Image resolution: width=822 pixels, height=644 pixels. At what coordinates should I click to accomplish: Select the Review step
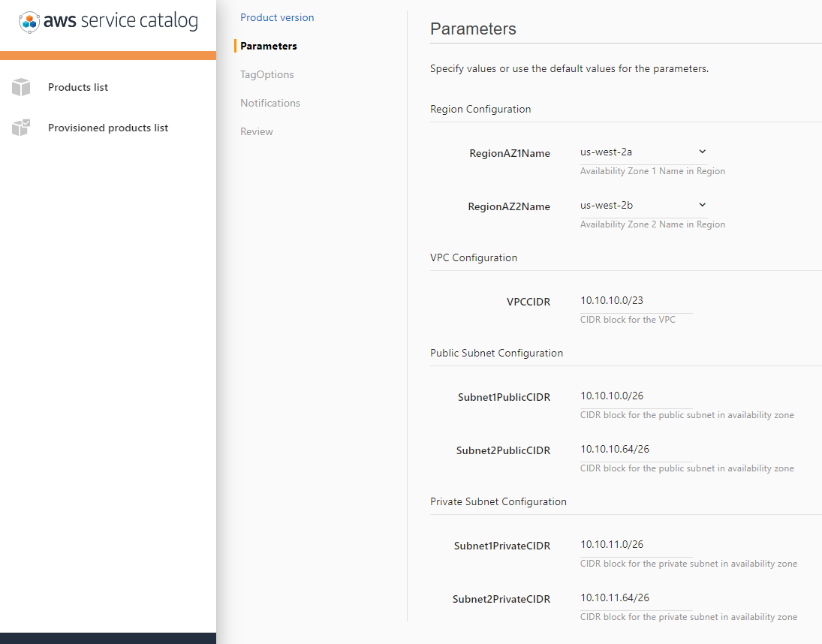(x=256, y=131)
